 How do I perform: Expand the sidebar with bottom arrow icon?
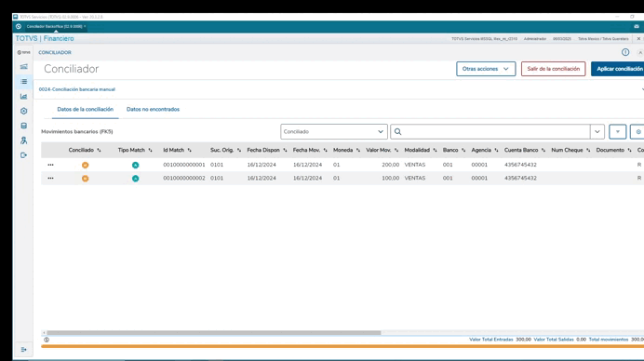24,350
